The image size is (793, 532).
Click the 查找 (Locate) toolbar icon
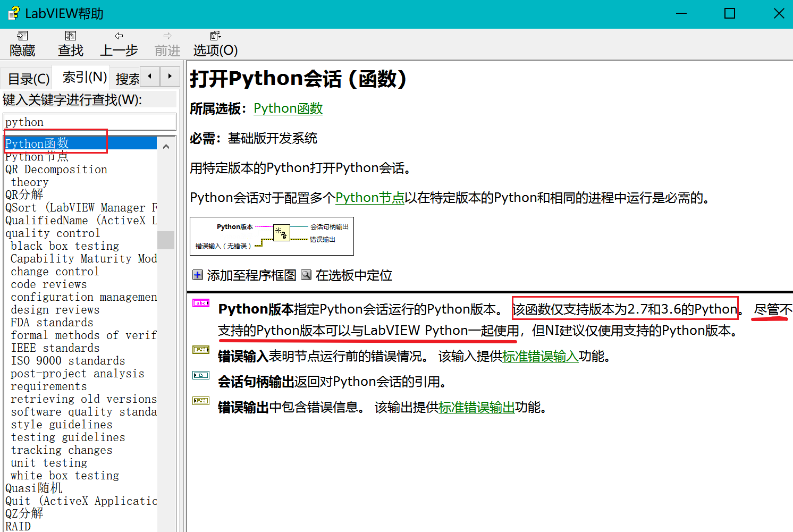point(70,36)
